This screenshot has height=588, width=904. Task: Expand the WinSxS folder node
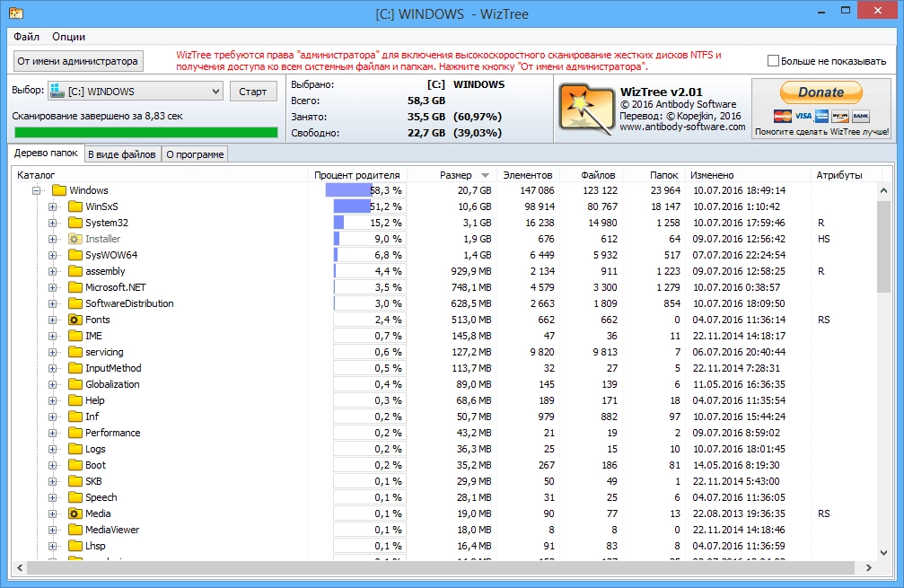point(52,206)
